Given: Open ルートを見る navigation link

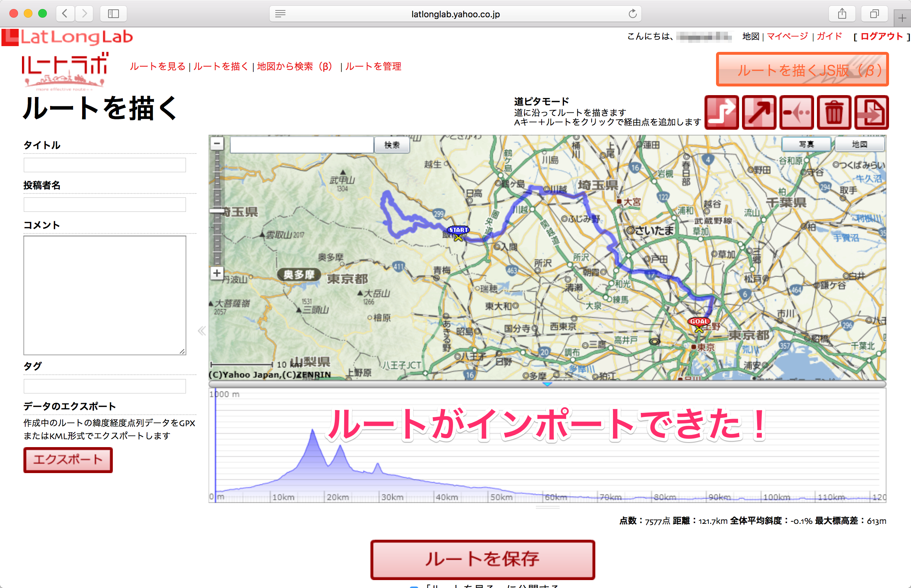Looking at the screenshot, I should (157, 66).
